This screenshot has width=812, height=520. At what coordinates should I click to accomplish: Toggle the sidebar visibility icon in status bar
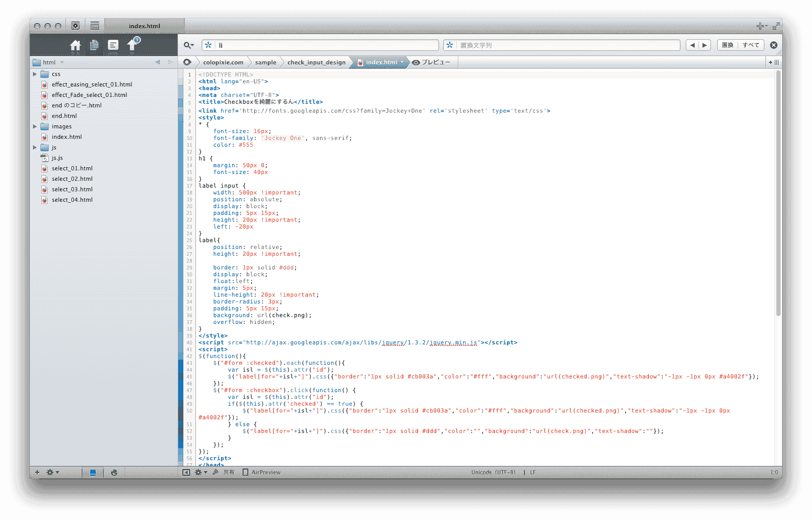pos(186,472)
